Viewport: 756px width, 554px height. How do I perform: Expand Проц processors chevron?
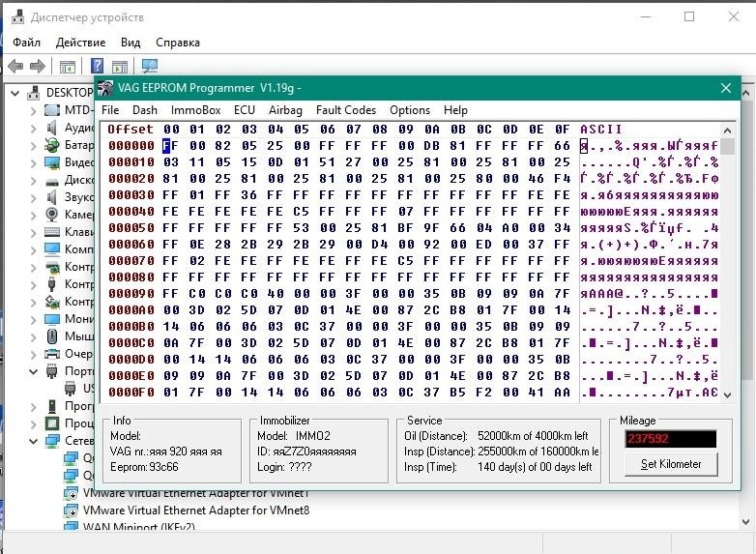(33, 423)
